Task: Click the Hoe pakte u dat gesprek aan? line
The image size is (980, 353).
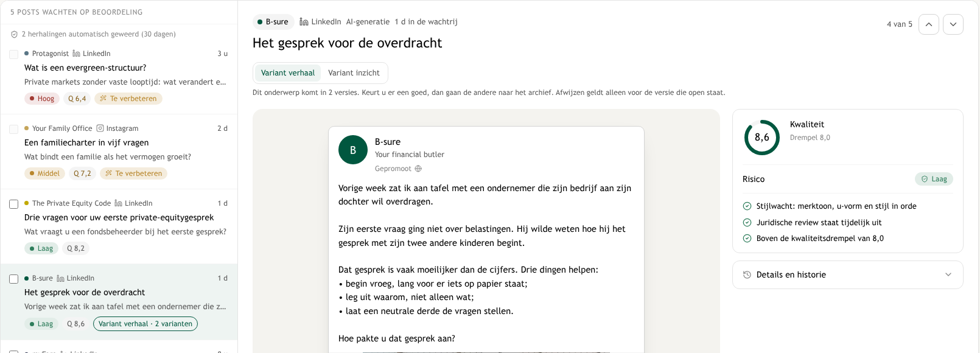Action: click(x=397, y=338)
